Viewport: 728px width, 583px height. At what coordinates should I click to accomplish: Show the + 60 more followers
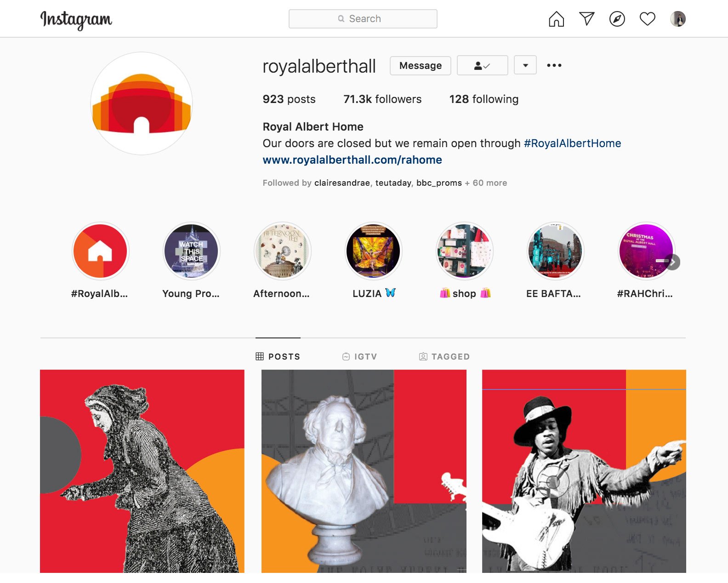[x=486, y=183]
